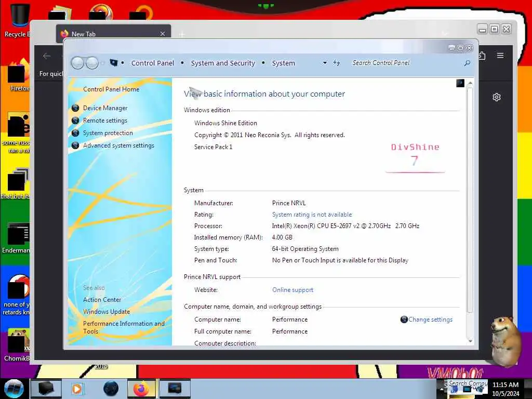Click the black folder taskbar button
Image resolution: width=532 pixels, height=399 pixels.
point(46,389)
